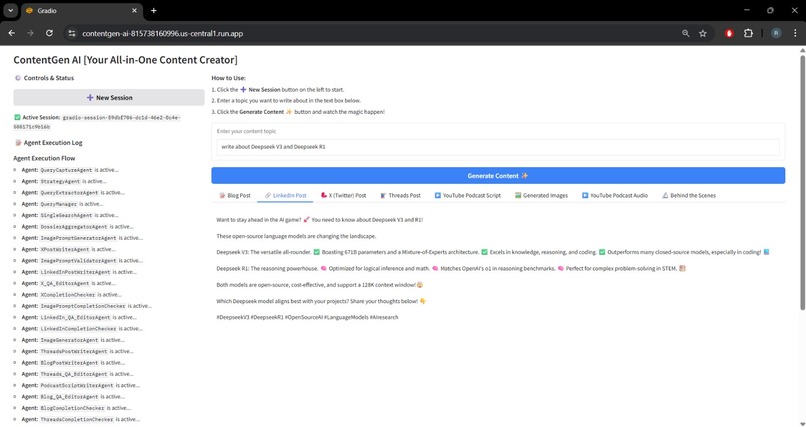
Task: Click SingleSearchAgent log entry
Action: point(70,215)
